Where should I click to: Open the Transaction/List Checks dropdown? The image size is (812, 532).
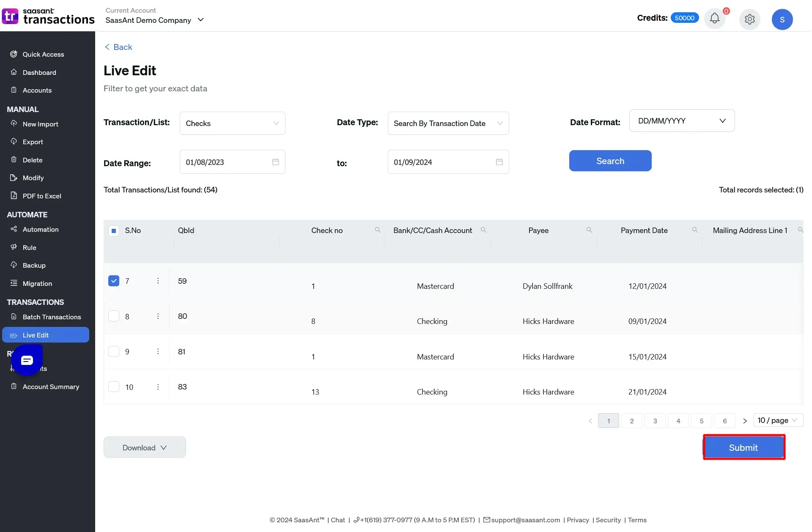coord(232,123)
